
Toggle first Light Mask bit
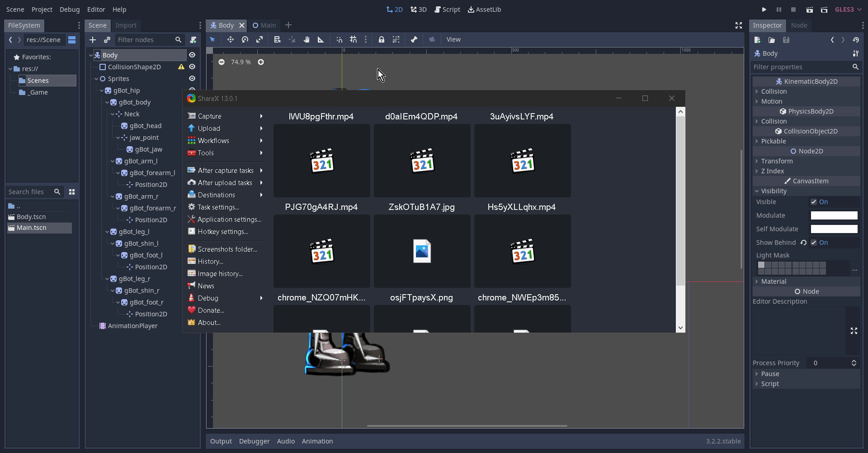coord(761,265)
